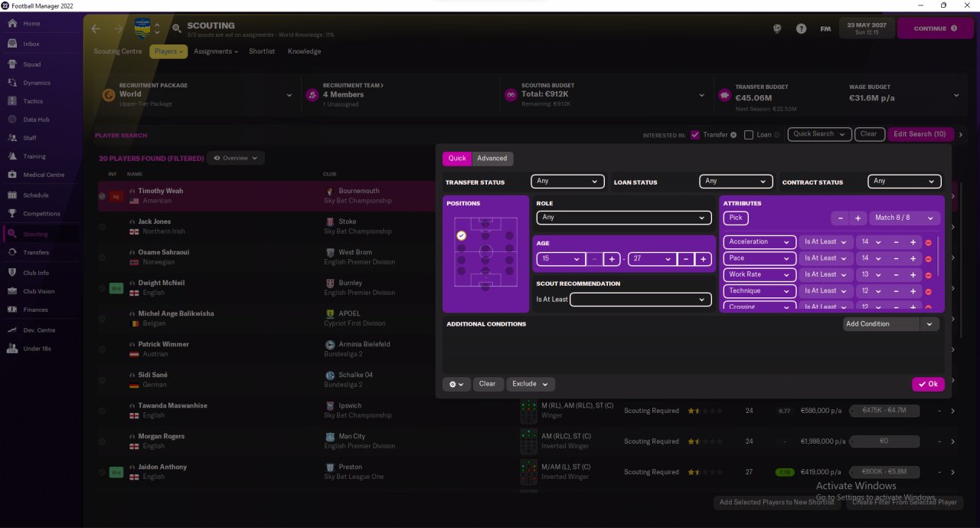Open the Loan Status dropdown
This screenshot has height=528, width=980.
(x=736, y=182)
